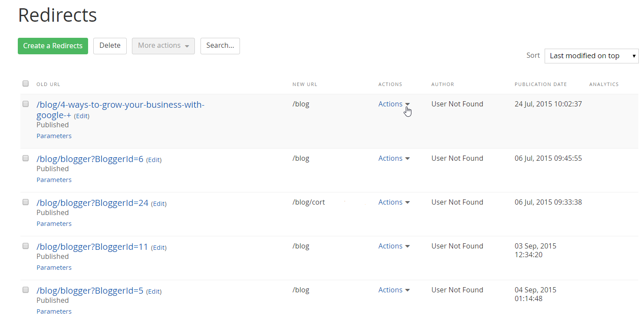The image size is (644, 318).
Task: Open the 4-ways-to-grow-your-business redirect link
Action: (120, 110)
